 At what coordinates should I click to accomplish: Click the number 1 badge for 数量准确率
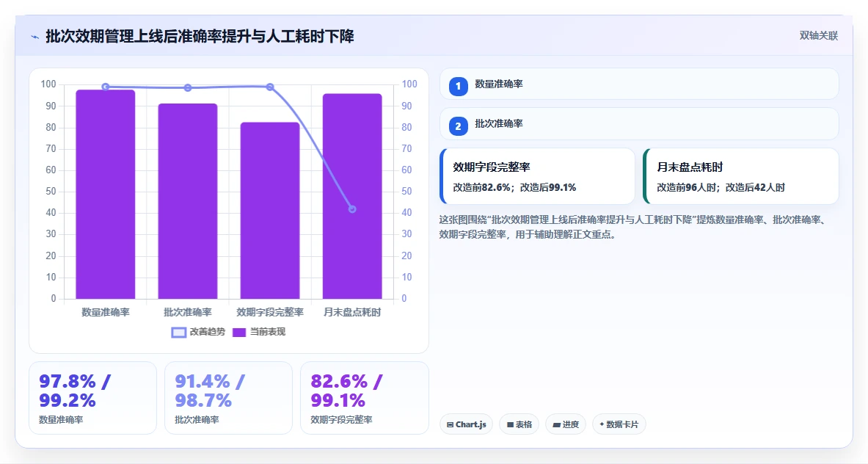click(458, 87)
